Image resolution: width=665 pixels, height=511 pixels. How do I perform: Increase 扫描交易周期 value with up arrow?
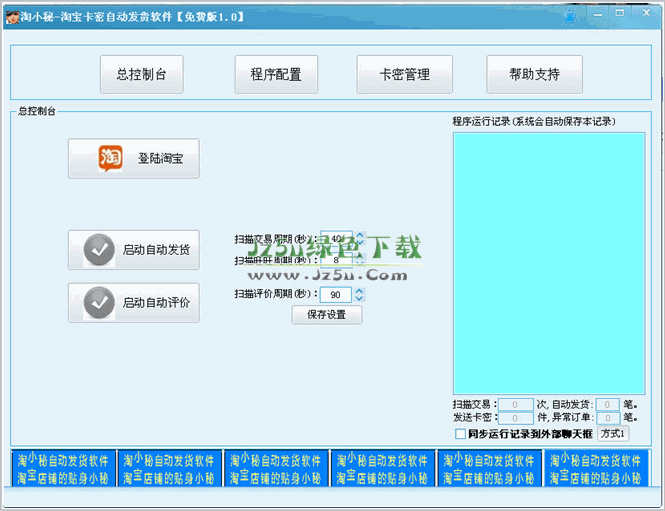[360, 235]
